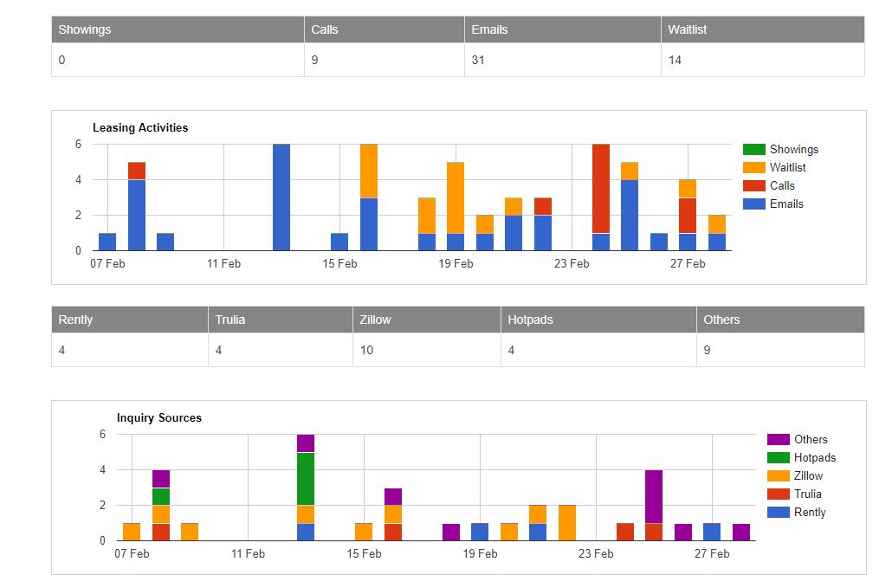The image size is (892, 588).
Task: Click the Emails table column header
Action: click(489, 29)
